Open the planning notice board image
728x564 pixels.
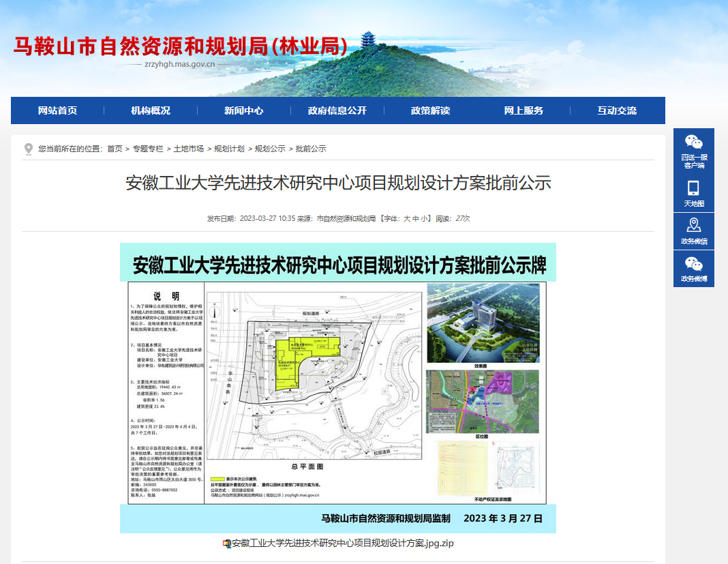(x=338, y=388)
